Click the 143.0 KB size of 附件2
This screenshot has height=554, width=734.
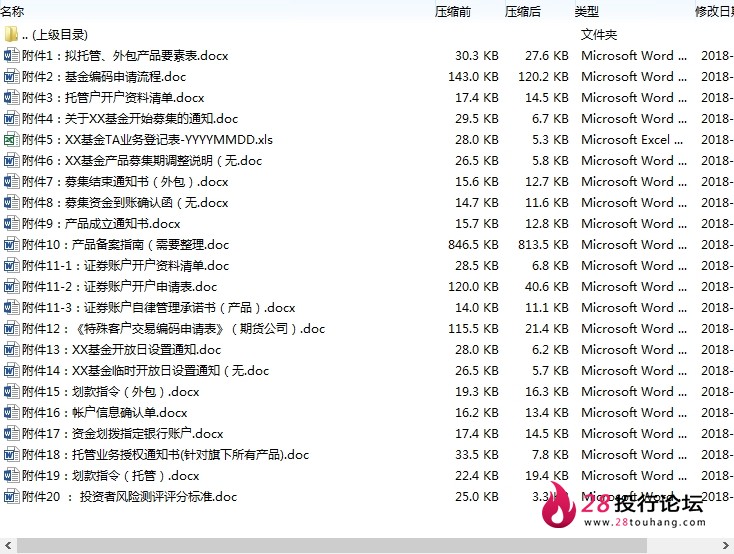click(473, 76)
